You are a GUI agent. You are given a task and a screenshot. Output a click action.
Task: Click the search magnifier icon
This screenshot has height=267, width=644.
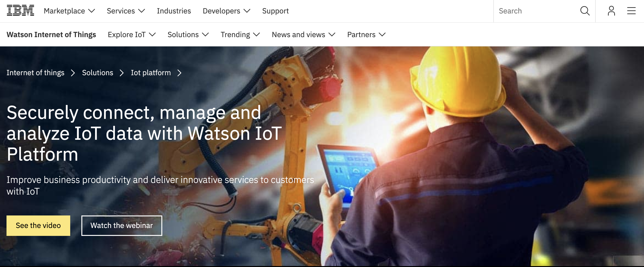click(x=585, y=11)
